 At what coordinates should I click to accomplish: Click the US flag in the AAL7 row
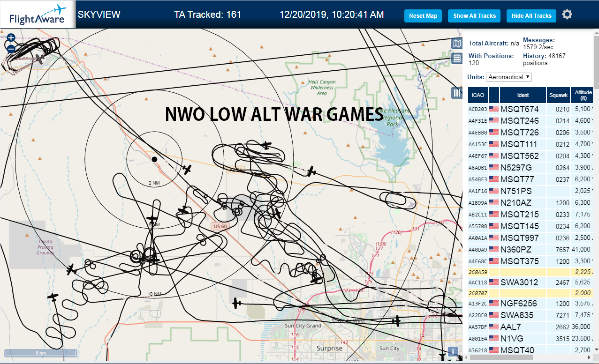click(x=494, y=327)
